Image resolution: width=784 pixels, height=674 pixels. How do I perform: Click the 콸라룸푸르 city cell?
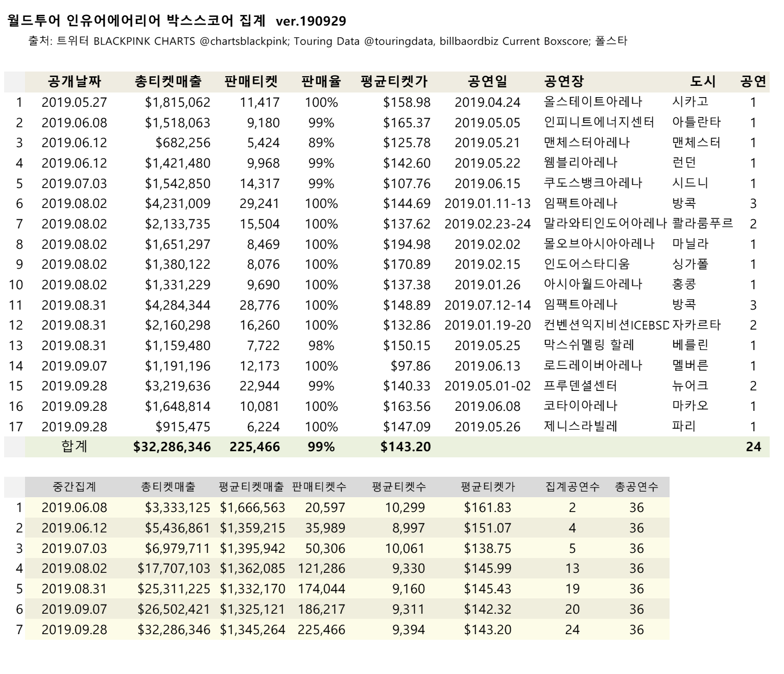[703, 223]
